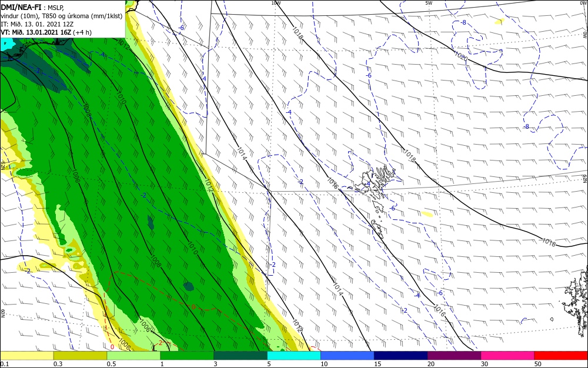
Task: Choose the purple 20–30 legend swatch
Action: (454, 355)
